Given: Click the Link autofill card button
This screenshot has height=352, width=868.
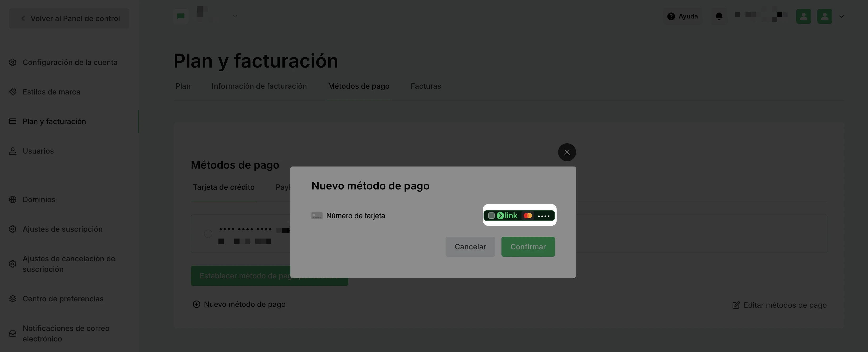Looking at the screenshot, I should click(x=519, y=215).
